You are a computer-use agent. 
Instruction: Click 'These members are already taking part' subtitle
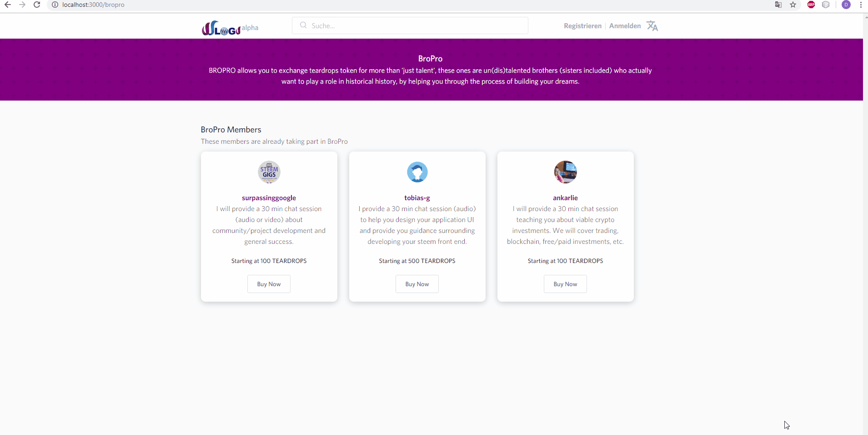coord(274,142)
